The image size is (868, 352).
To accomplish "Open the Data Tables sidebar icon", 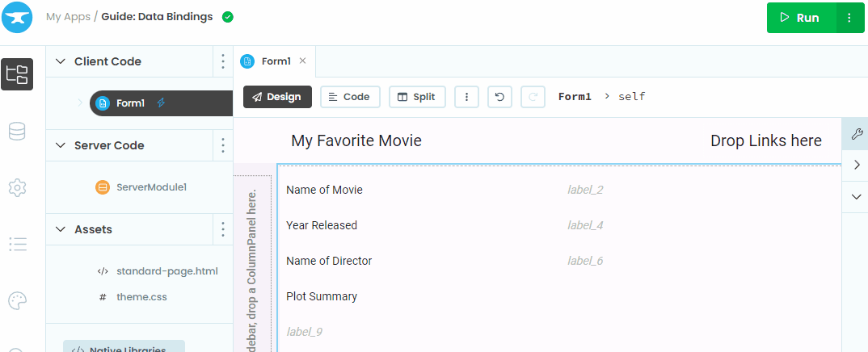I will 17,132.
